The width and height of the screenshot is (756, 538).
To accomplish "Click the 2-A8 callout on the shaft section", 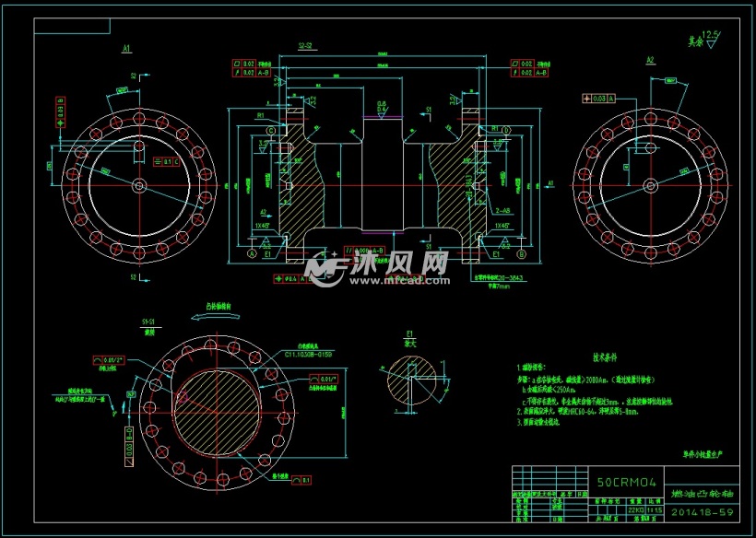I will (502, 210).
